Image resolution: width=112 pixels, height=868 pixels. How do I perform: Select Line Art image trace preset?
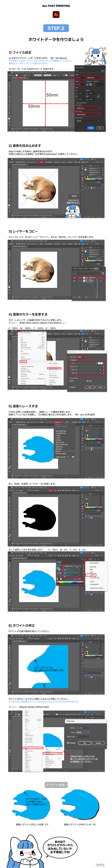[x=58, y=451]
